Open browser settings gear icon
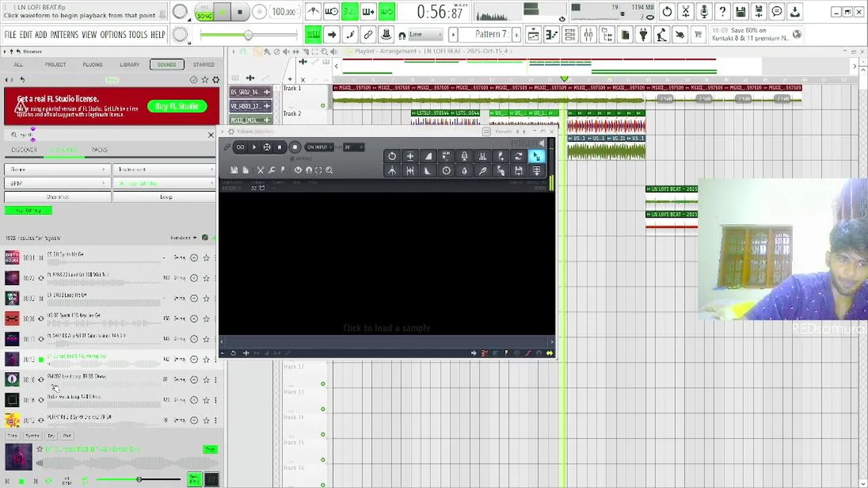 216,80
